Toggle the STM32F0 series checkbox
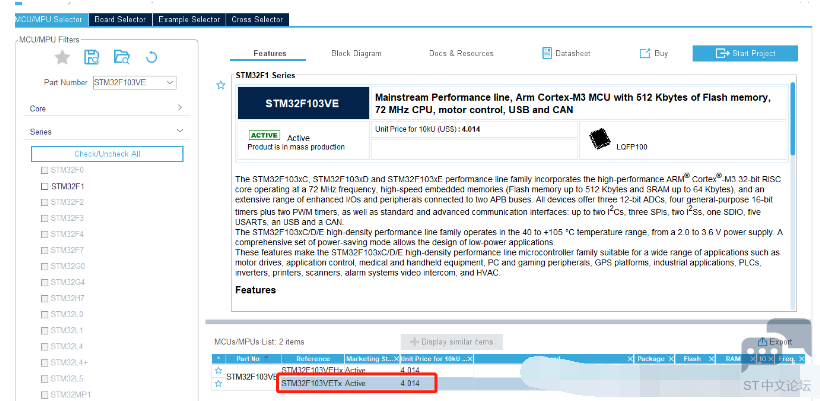820x401 pixels. tap(44, 170)
